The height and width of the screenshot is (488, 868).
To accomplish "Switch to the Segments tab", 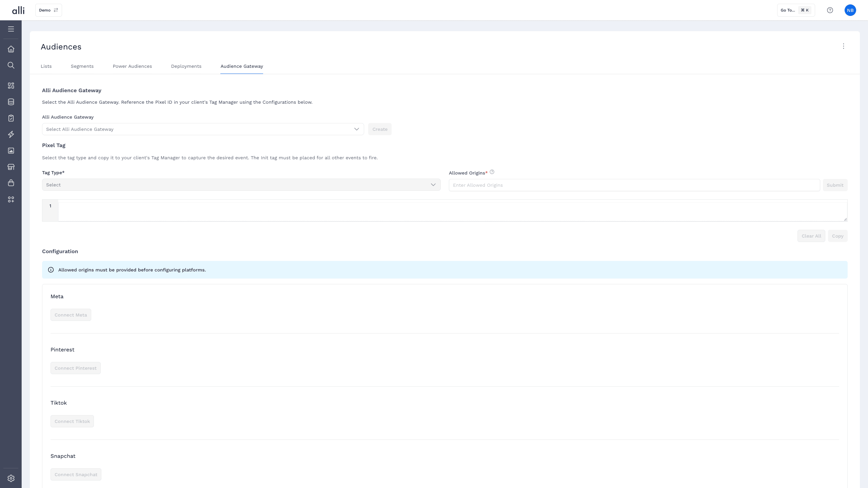I will pyautogui.click(x=82, y=66).
